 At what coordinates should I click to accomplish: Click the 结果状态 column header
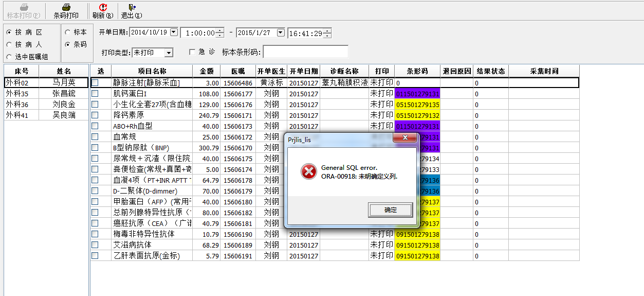[491, 71]
